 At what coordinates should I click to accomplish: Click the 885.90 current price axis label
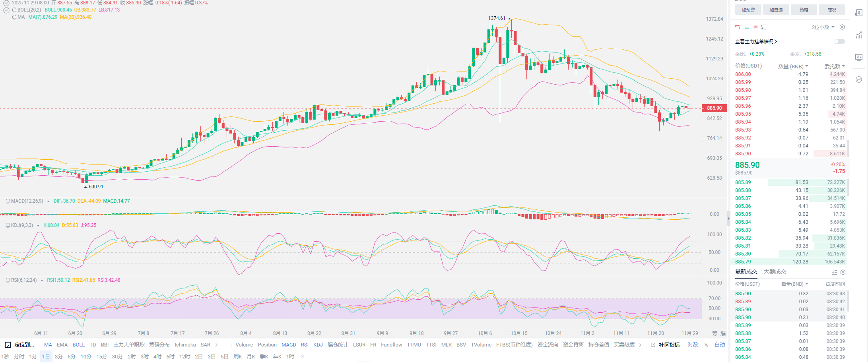pyautogui.click(x=714, y=108)
